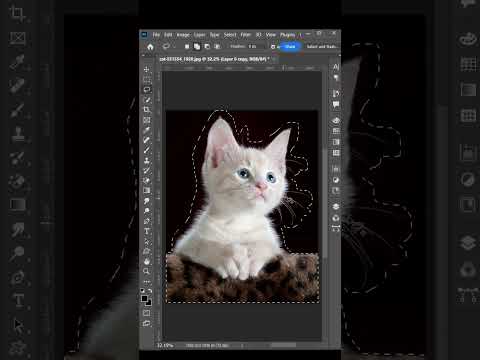Click the foreground color swatch
The image size is (480, 360).
144,298
